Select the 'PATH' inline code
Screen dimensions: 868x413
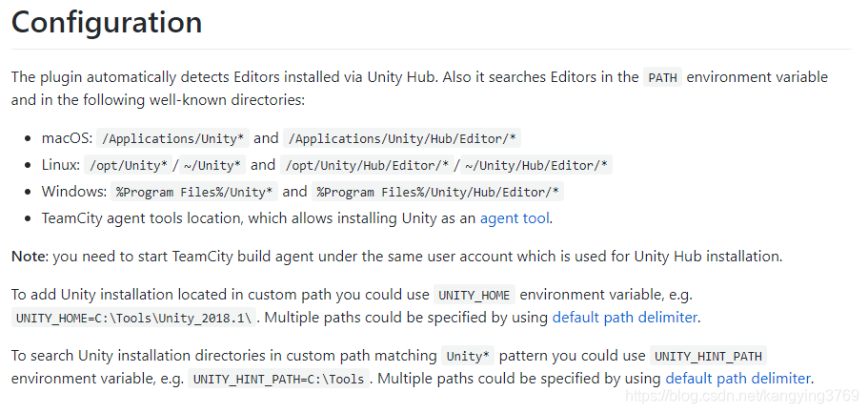(662, 77)
